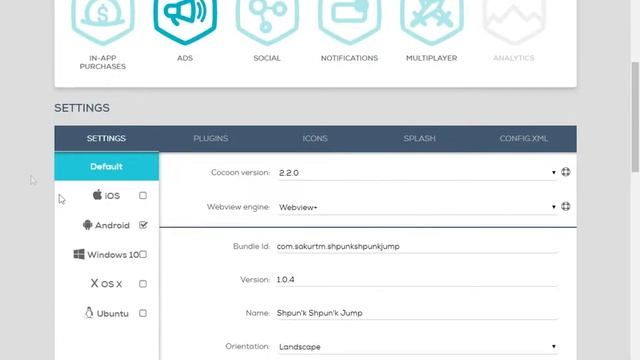Screen dimensions: 640x360
Task: Click the SETTINGS section heading
Action: (82, 108)
